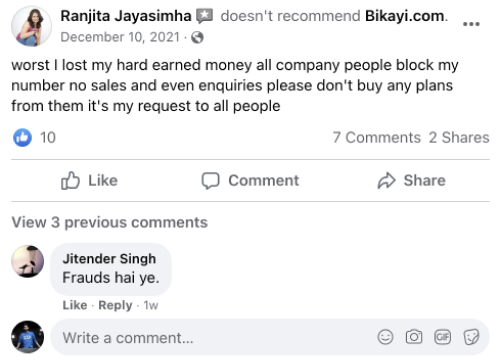Viewport: 500px width, 360px height.
Task: Click the Comment button under the post
Action: [x=250, y=181]
